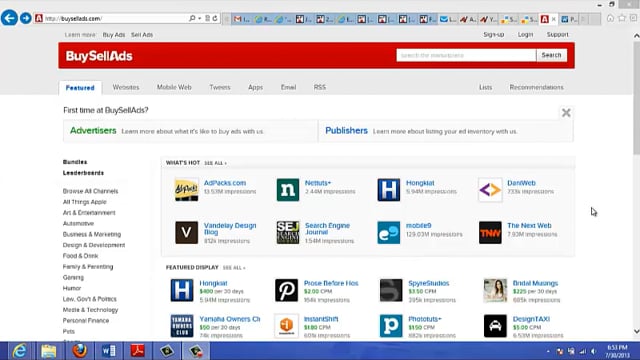Go forward with the browser forward arrow

(x=26, y=18)
